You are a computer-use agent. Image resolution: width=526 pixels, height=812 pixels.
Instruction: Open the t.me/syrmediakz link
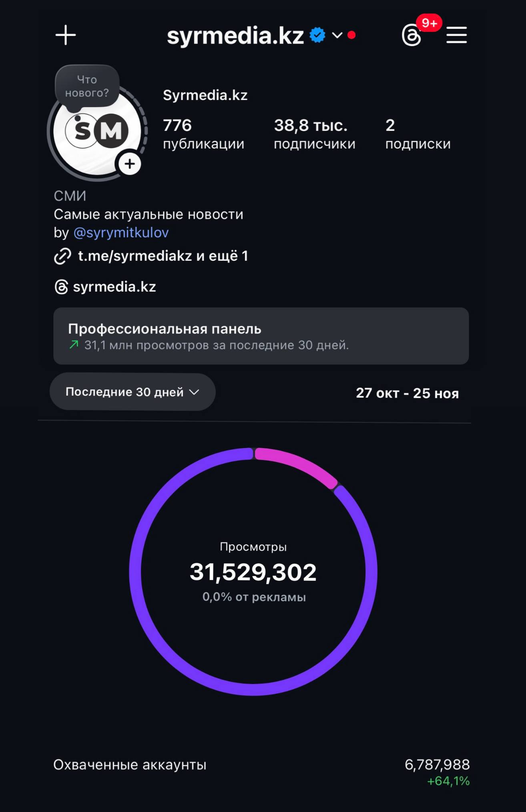(x=163, y=256)
